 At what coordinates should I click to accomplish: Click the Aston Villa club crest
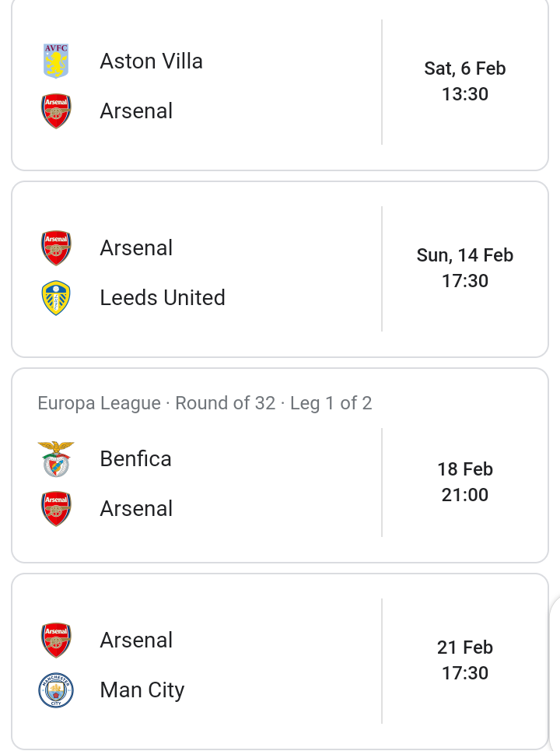(x=56, y=61)
